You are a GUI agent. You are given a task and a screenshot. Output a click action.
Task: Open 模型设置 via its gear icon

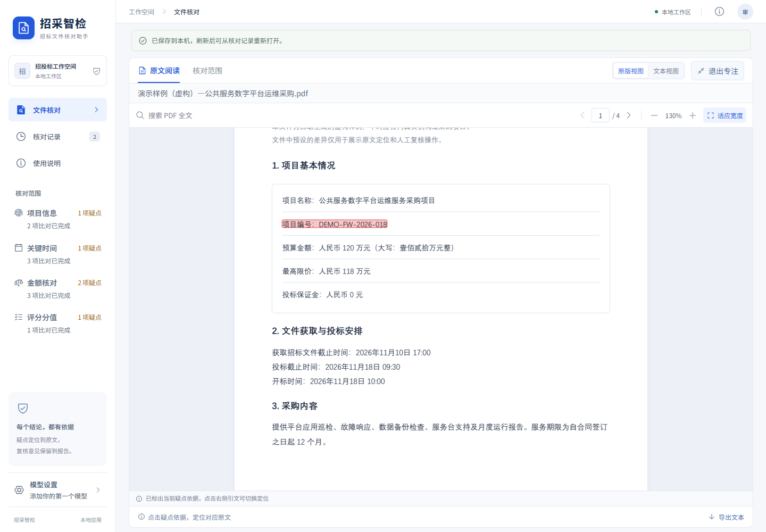point(19,490)
